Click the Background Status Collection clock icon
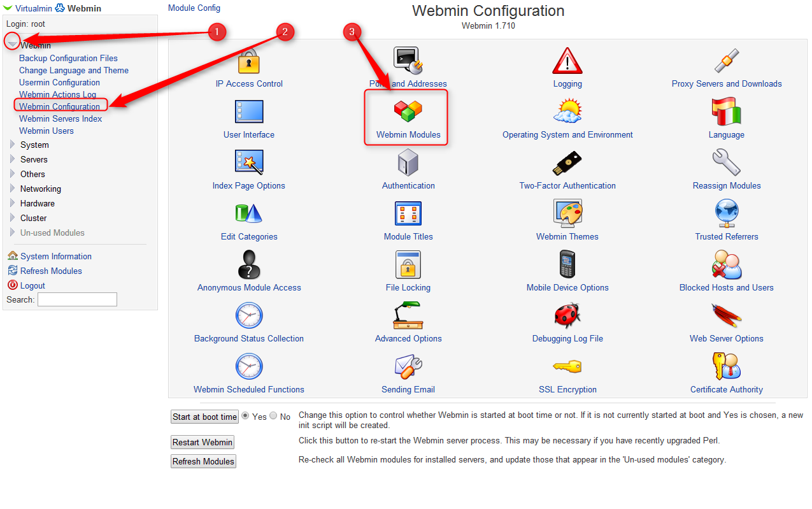The width and height of the screenshot is (812, 509). [249, 316]
